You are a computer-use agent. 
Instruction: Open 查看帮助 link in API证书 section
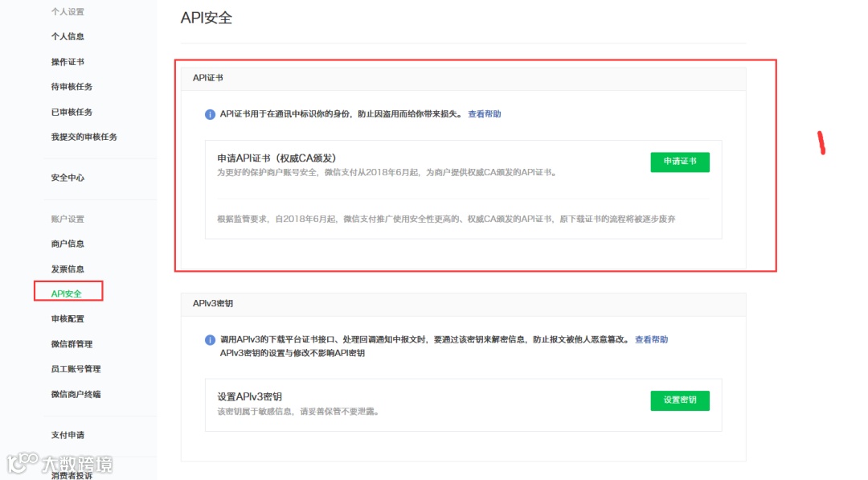(485, 114)
